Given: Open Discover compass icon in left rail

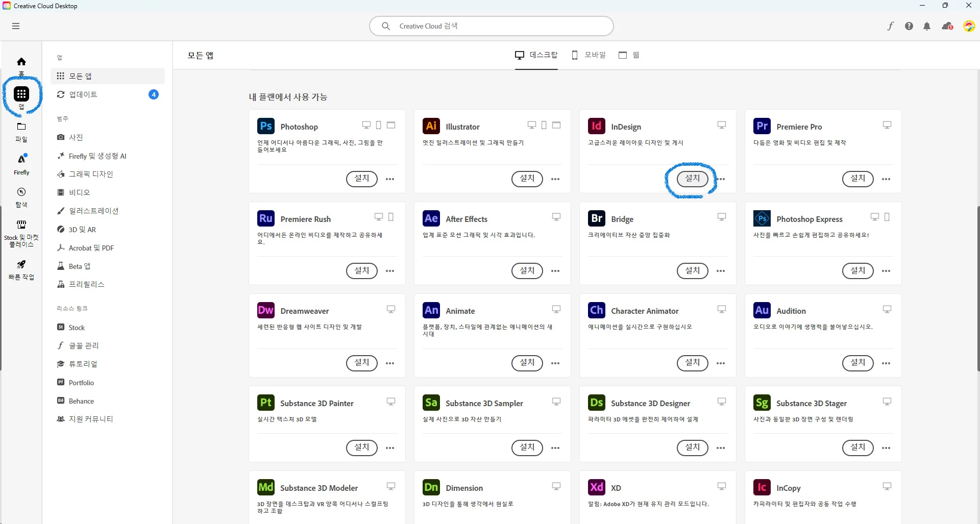Looking at the screenshot, I should [x=21, y=197].
